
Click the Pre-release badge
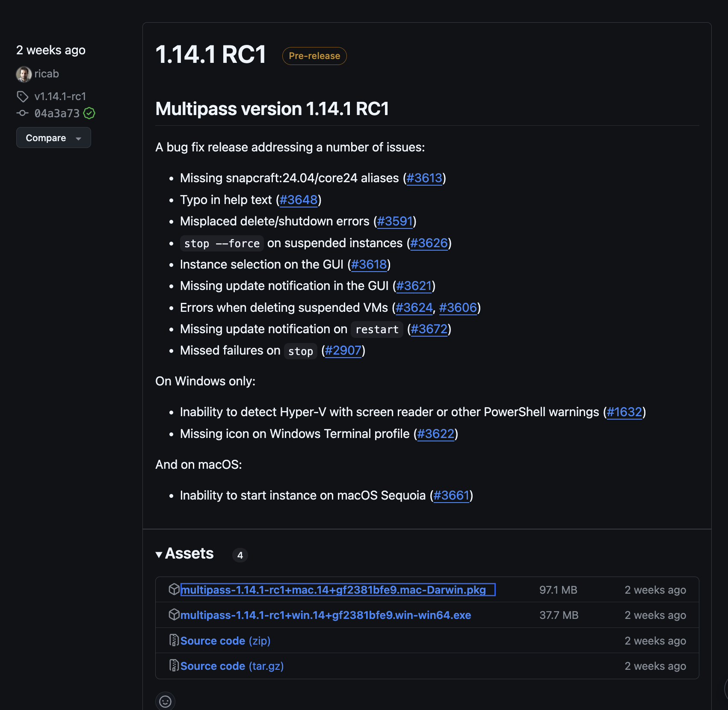coord(314,56)
